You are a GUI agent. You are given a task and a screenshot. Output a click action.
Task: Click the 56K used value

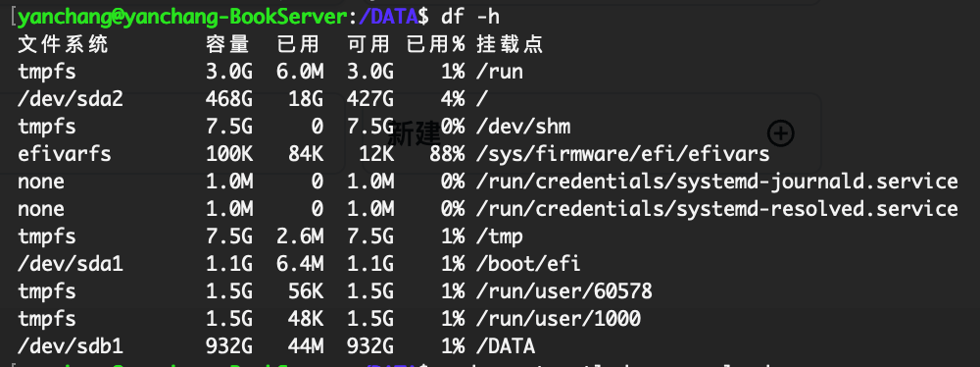click(306, 291)
